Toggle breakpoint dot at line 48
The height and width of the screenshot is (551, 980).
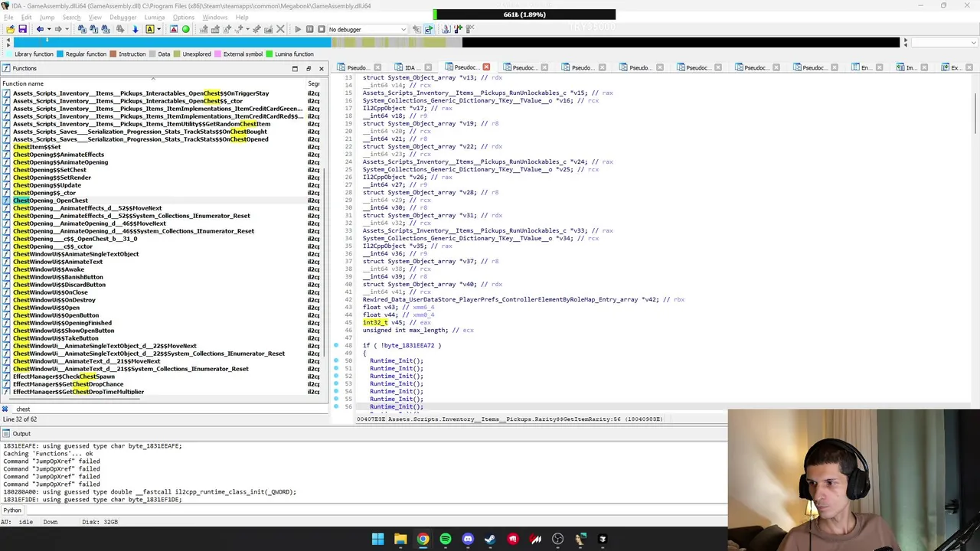coord(336,345)
